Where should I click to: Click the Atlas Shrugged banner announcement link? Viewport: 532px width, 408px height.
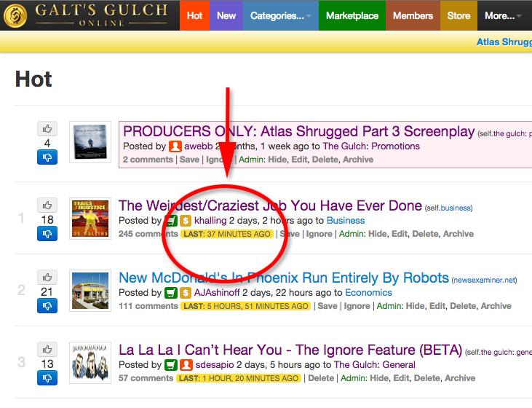[x=504, y=42]
